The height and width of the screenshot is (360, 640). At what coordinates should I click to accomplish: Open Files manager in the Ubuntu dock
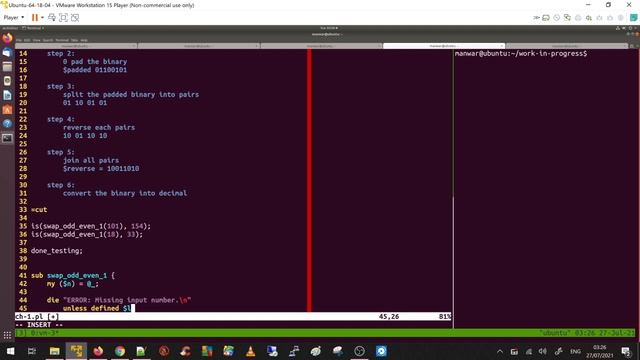[x=7, y=67]
